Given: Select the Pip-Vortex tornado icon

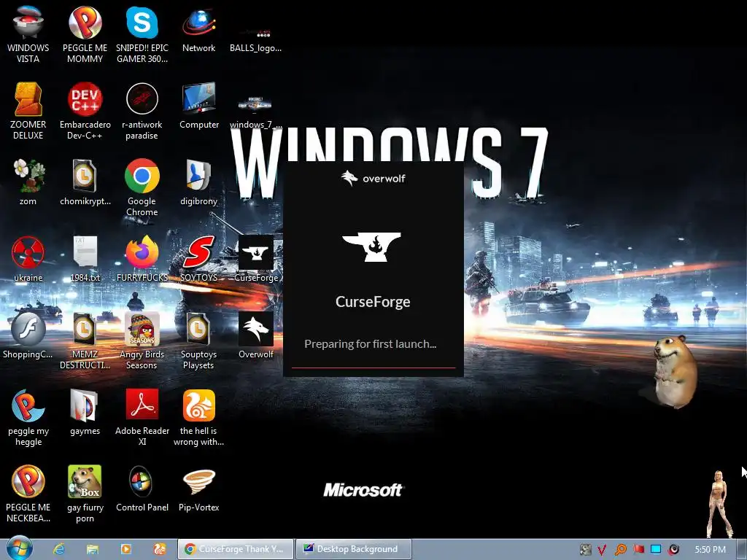Looking at the screenshot, I should 198,489.
